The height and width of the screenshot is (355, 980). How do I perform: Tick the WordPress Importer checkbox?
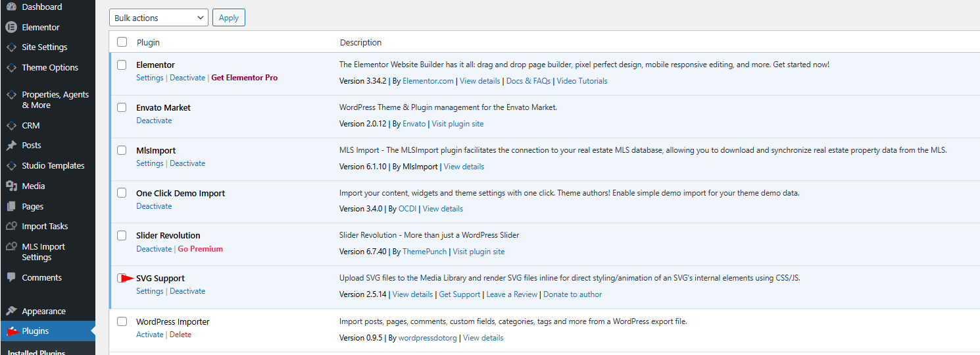(122, 322)
